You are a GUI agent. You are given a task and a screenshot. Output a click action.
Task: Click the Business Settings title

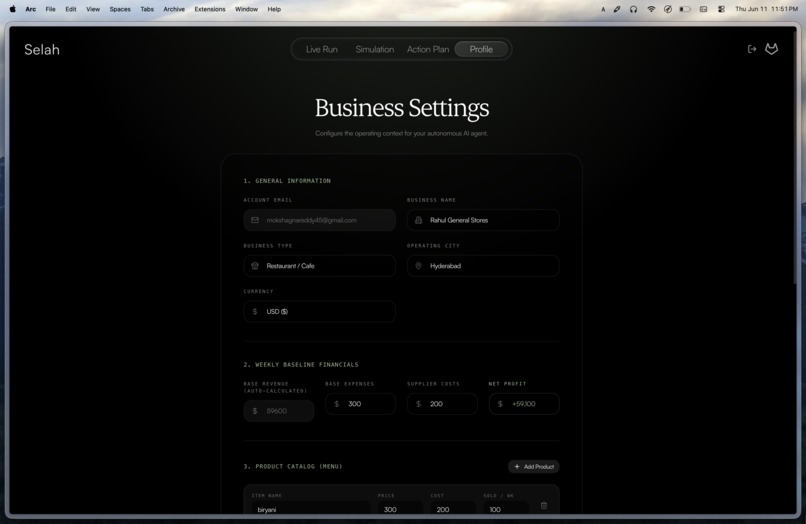point(402,108)
